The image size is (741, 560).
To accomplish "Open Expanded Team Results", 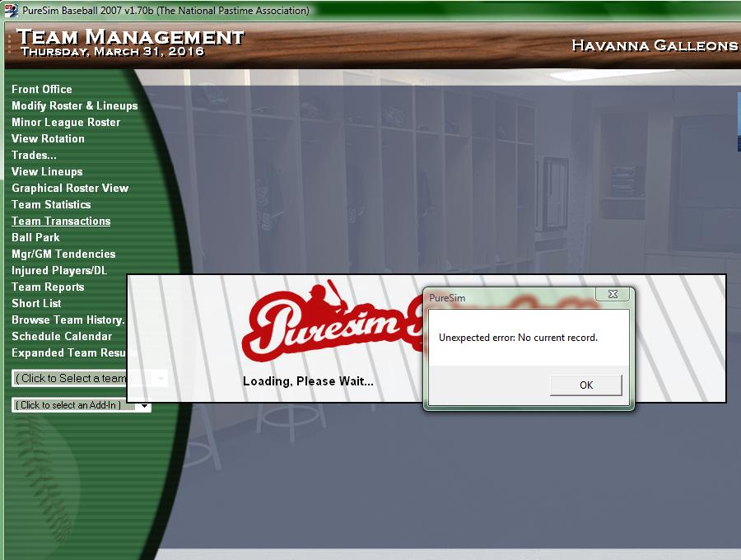I will pyautogui.click(x=69, y=353).
